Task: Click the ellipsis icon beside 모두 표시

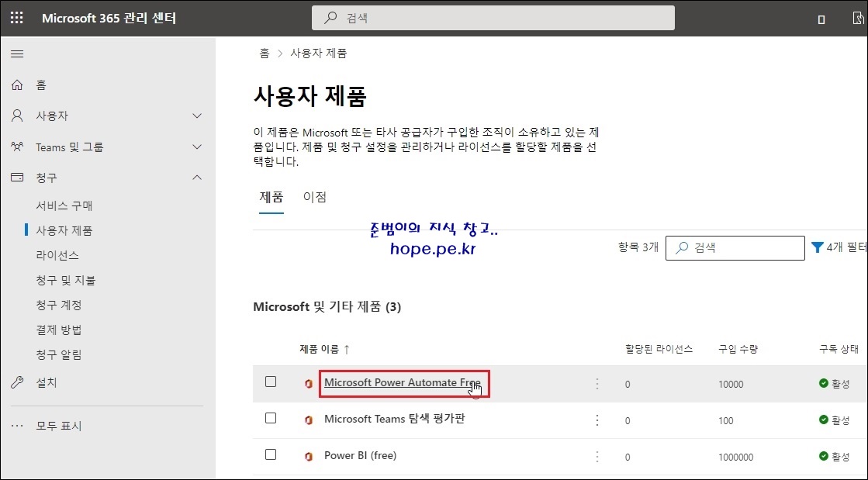Action: (x=17, y=426)
